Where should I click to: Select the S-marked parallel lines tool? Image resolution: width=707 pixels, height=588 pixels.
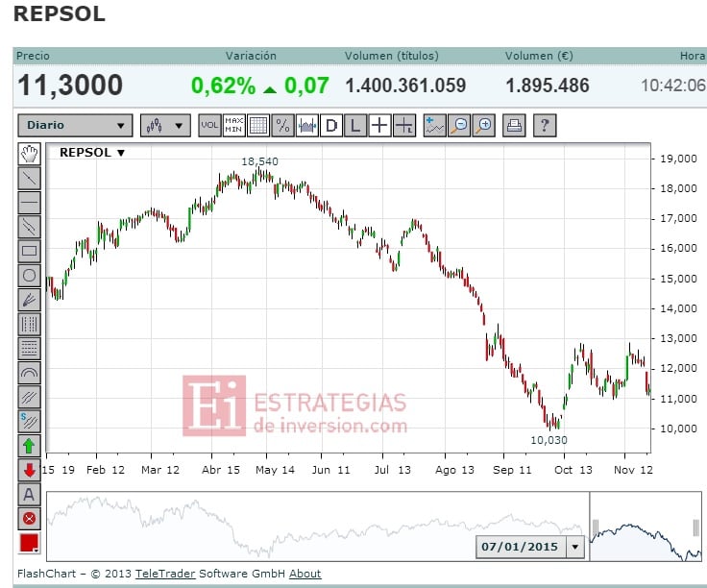click(30, 422)
